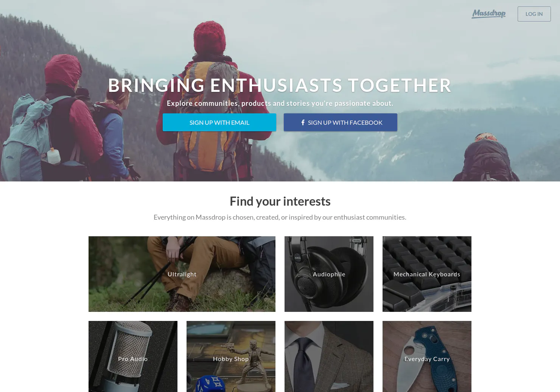Click the Bringing Enthusiasts Together headline
The width and height of the screenshot is (560, 392).
[x=280, y=85]
